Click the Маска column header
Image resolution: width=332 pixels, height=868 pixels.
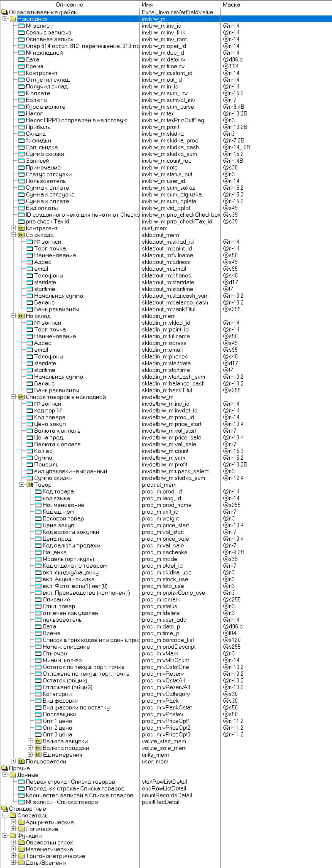(231, 5)
